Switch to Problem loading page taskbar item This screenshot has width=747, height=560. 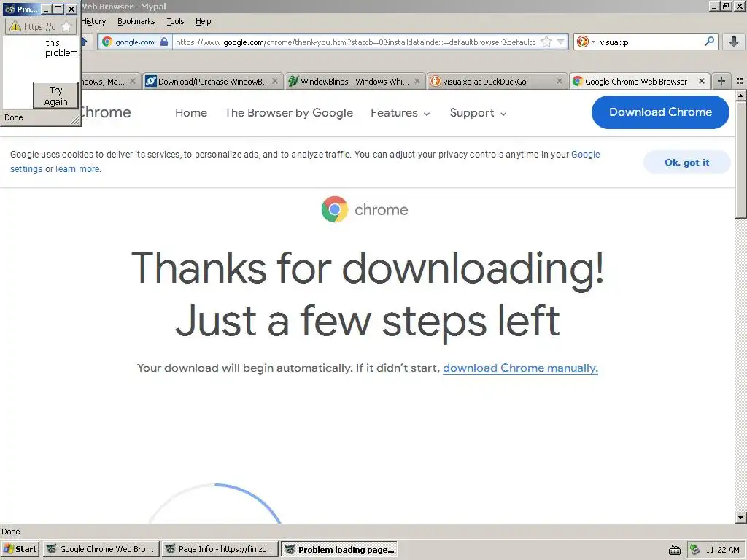[x=340, y=549]
